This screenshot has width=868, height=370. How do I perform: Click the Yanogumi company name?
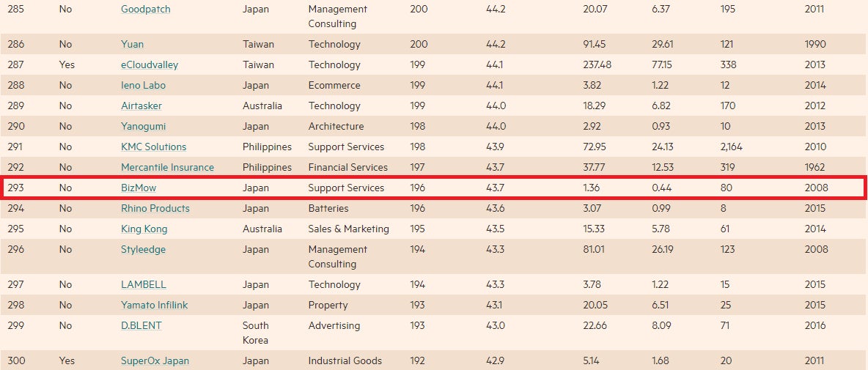point(145,126)
